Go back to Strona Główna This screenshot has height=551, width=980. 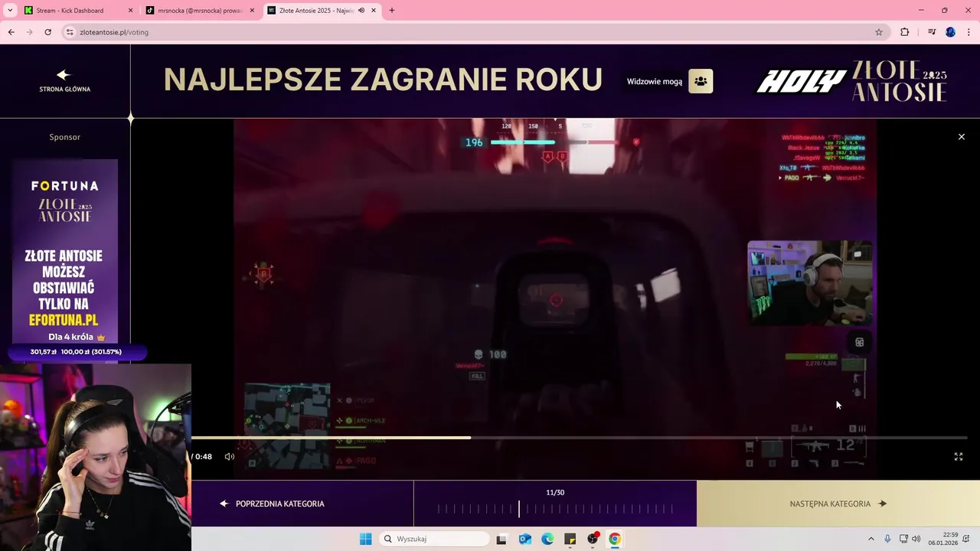pos(64,81)
